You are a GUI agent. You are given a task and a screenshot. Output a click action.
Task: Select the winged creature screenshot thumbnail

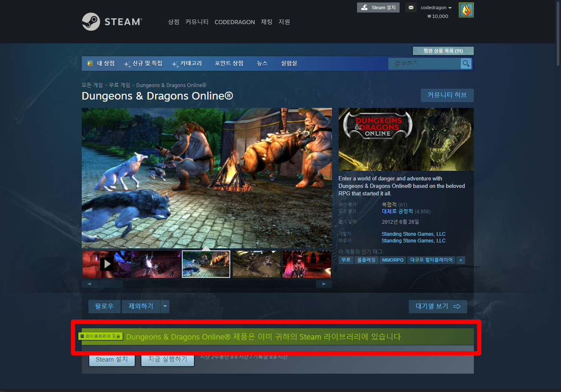point(257,264)
